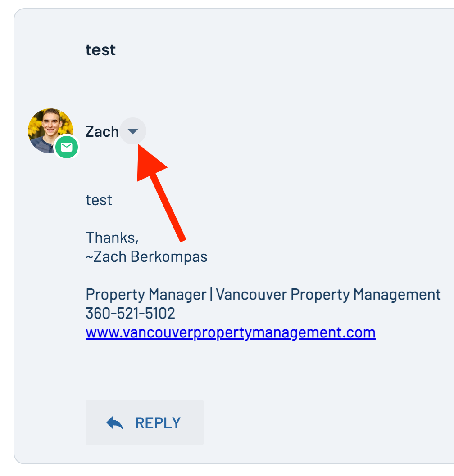Click the ~Zach Berkompas signature line
This screenshot has height=476, width=454.
click(x=146, y=256)
